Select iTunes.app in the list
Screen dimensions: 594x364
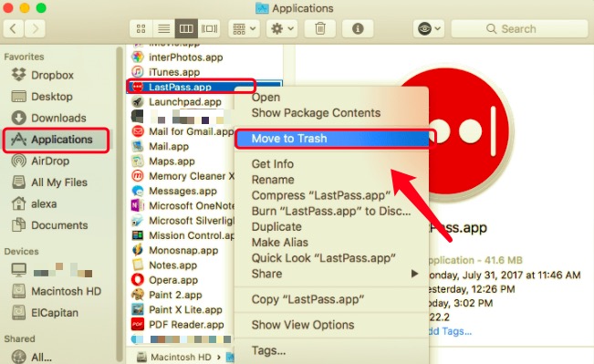click(174, 72)
